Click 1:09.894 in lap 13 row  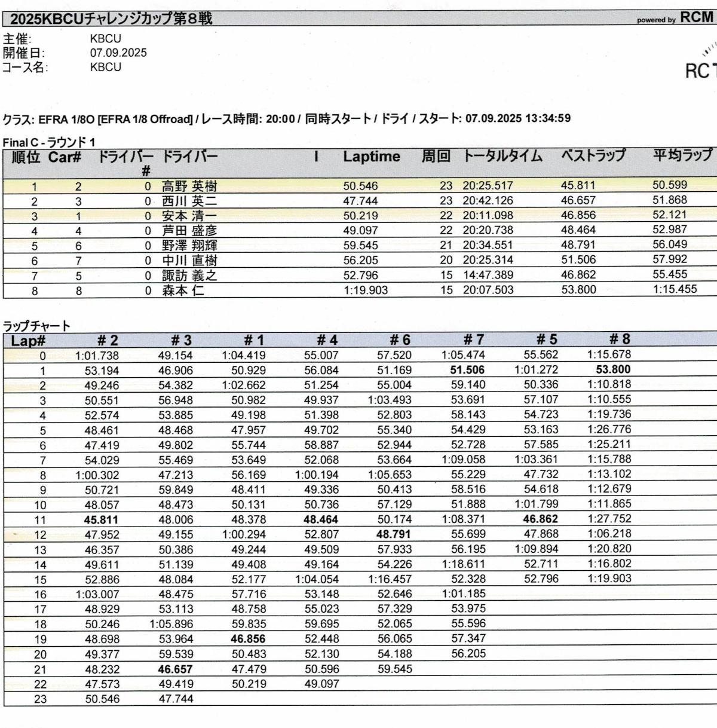537,549
